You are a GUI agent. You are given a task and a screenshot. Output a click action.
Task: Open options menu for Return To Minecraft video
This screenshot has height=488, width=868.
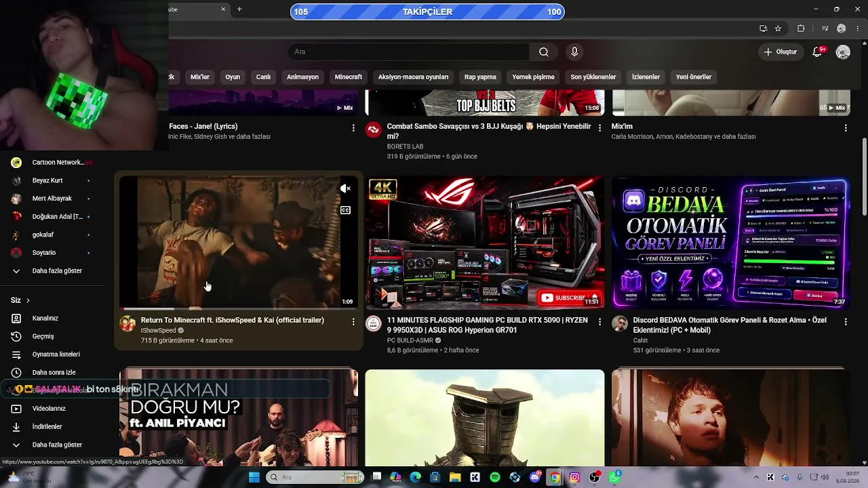[x=353, y=321]
